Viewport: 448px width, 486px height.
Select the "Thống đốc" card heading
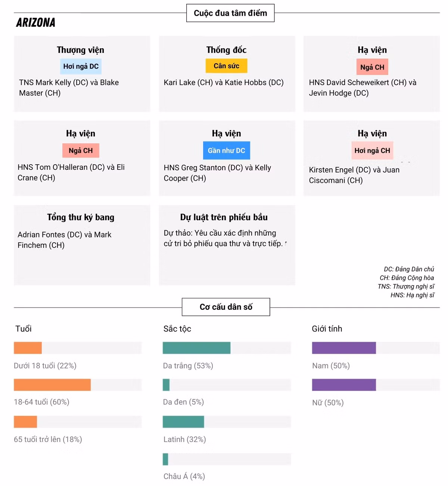pos(226,50)
